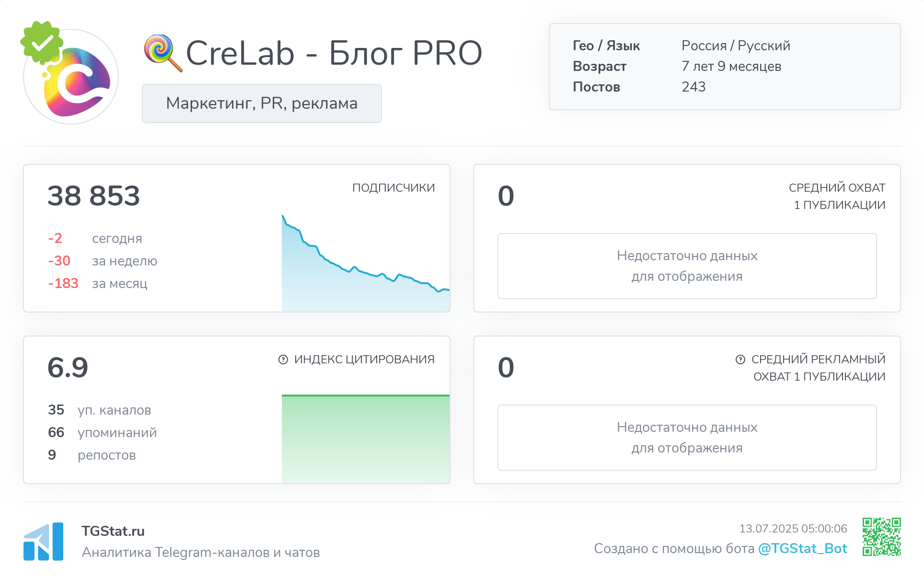Click Недостаточно данных box under рекламный охват
Screen dimensions: 924x580
click(x=687, y=438)
